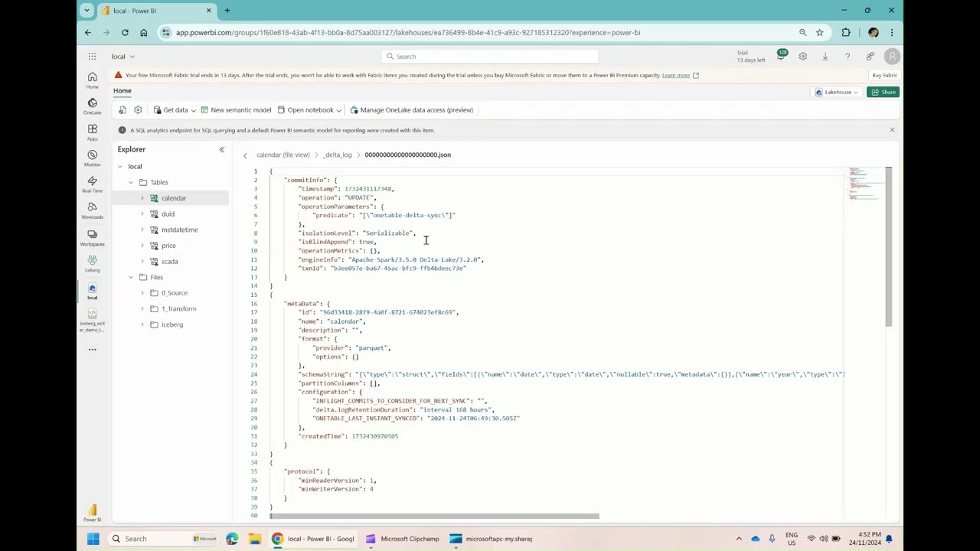The width and height of the screenshot is (980, 551).
Task: Collapse the Explorer pane with double chevron
Action: [222, 149]
